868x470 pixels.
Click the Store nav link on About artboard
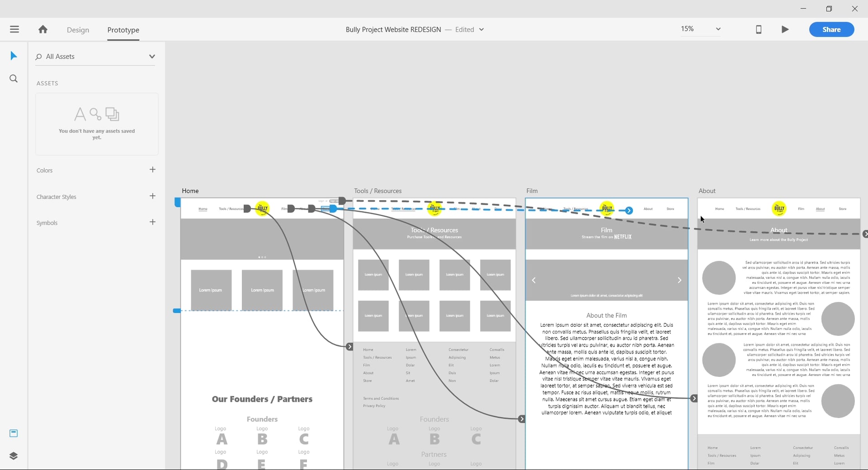[x=843, y=209]
